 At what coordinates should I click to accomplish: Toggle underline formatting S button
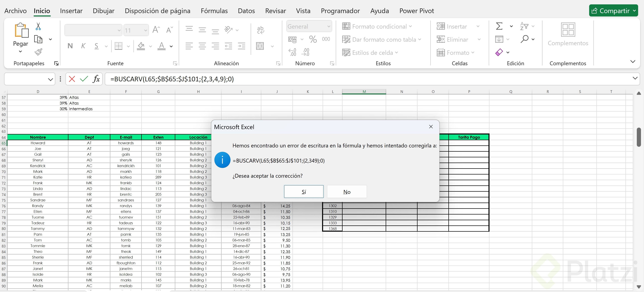point(96,46)
